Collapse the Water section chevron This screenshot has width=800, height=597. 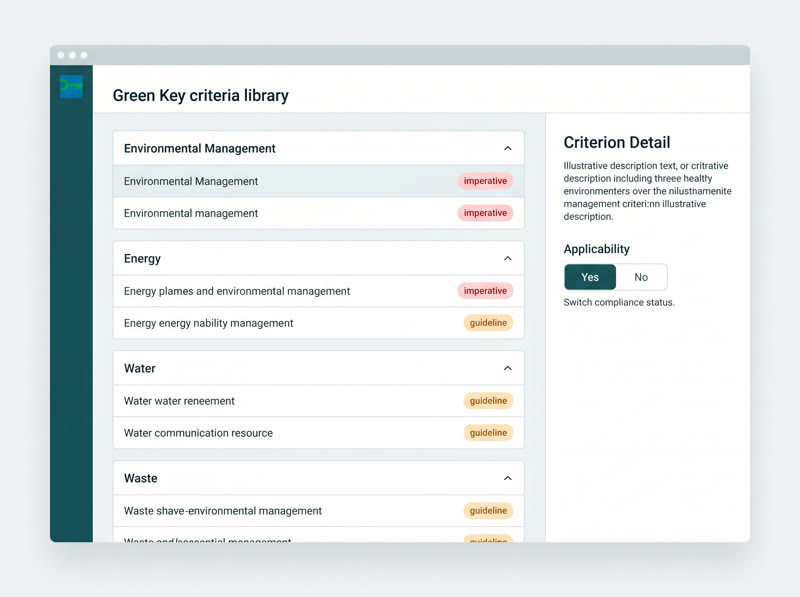coord(508,368)
